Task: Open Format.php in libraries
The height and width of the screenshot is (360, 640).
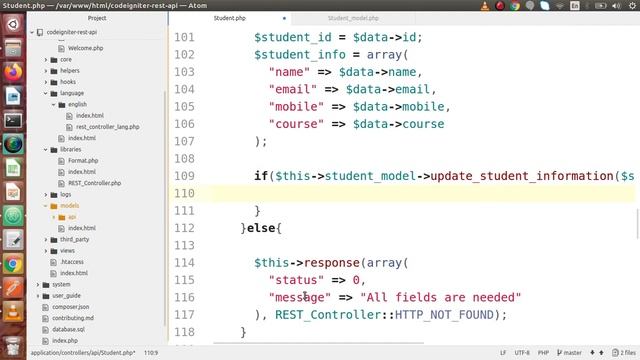Action: click(83, 161)
